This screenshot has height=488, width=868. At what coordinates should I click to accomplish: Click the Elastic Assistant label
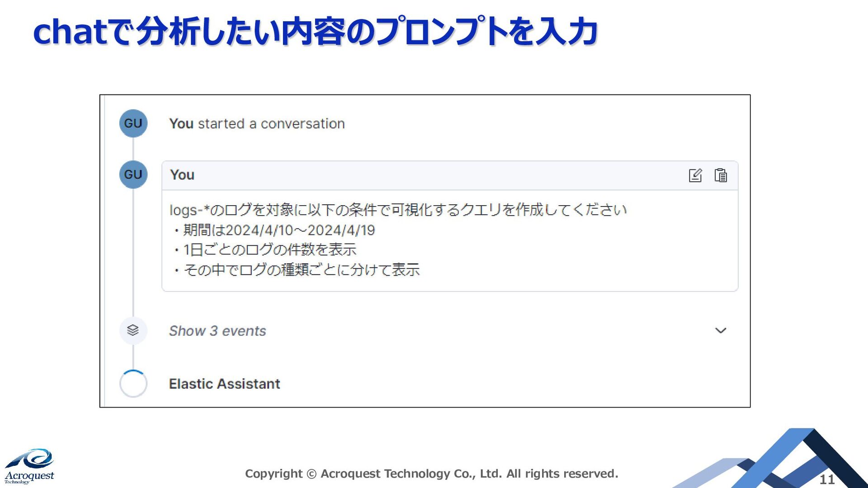(224, 384)
